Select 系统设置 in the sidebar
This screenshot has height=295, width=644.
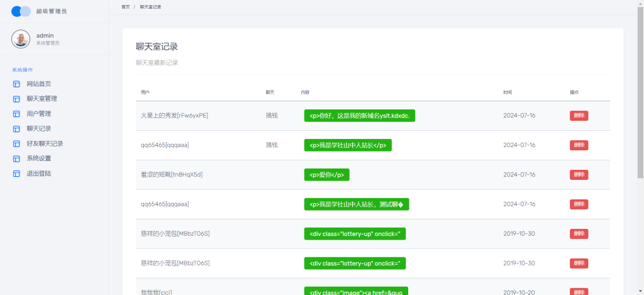click(x=38, y=159)
